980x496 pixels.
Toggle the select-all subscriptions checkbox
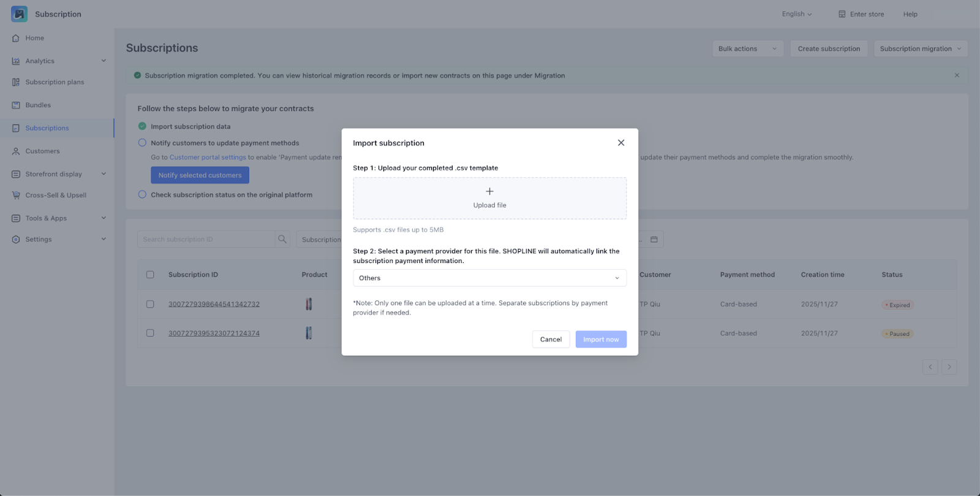click(150, 275)
